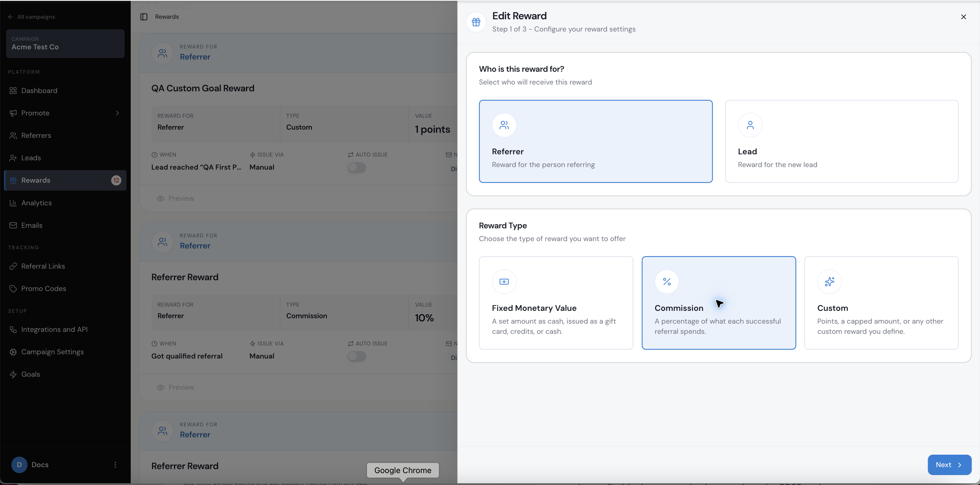
Task: Click the single-person icon in Lead card
Action: pos(750,125)
